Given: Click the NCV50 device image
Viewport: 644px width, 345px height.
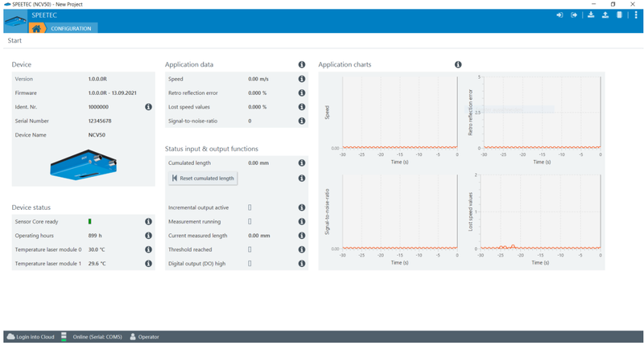Looking at the screenshot, I should click(x=84, y=165).
